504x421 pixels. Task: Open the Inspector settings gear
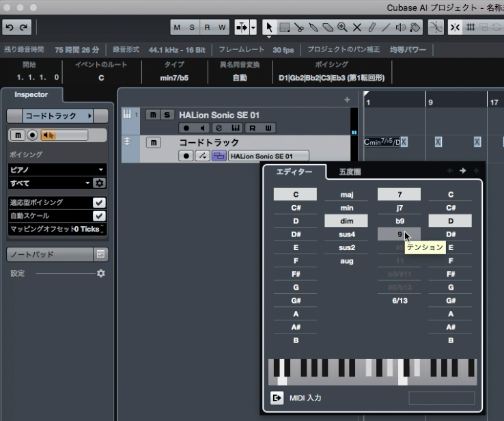click(101, 273)
